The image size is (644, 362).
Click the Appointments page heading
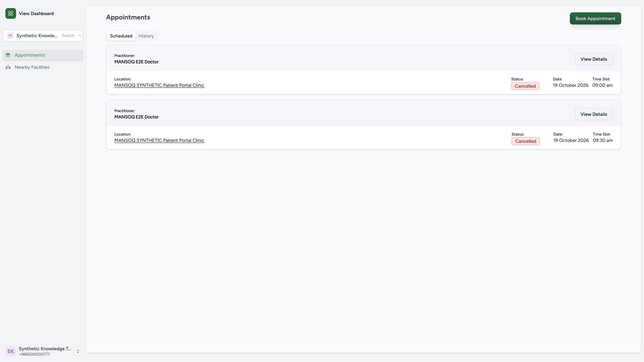tap(128, 17)
